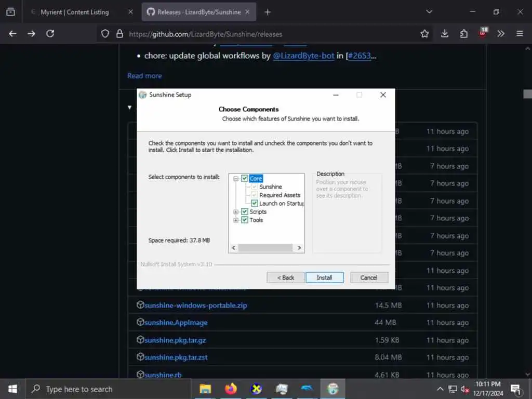Click the tracking protection shield icon
The width and height of the screenshot is (532, 399).
105,34
